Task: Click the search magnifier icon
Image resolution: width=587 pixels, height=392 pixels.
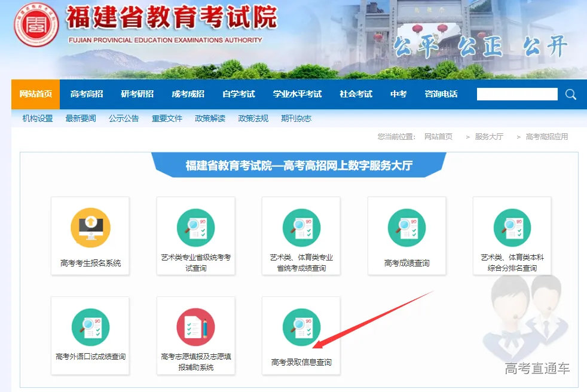Action: (569, 94)
